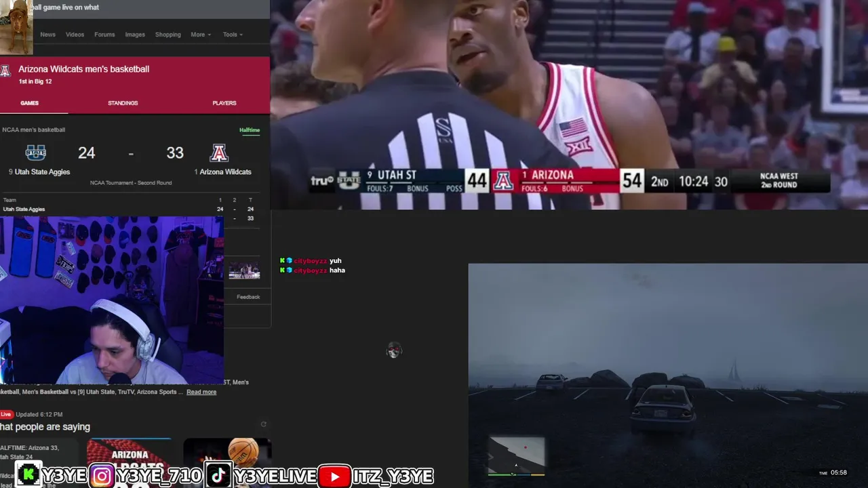
Task: Click the NCAA WEST 2nd ROUND label
Action: (x=779, y=181)
